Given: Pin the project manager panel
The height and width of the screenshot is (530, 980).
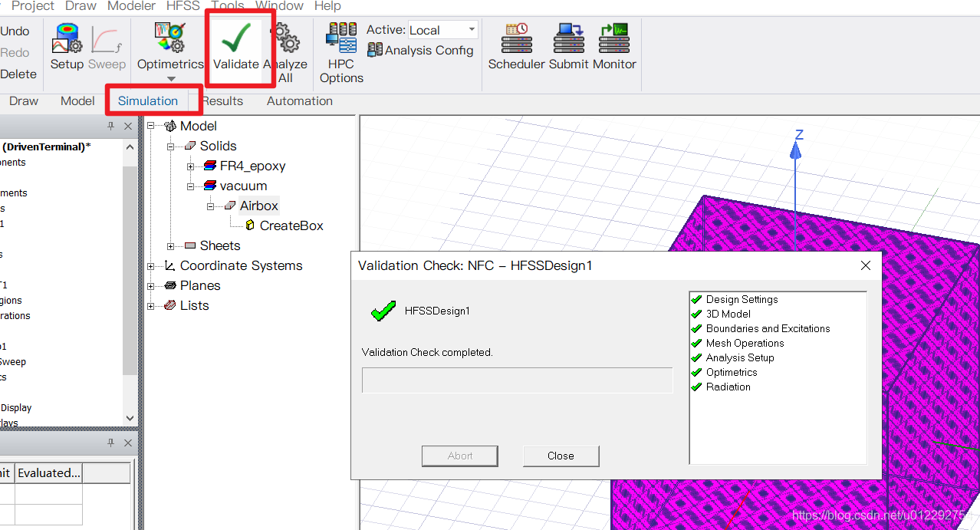Looking at the screenshot, I should click(x=111, y=126).
